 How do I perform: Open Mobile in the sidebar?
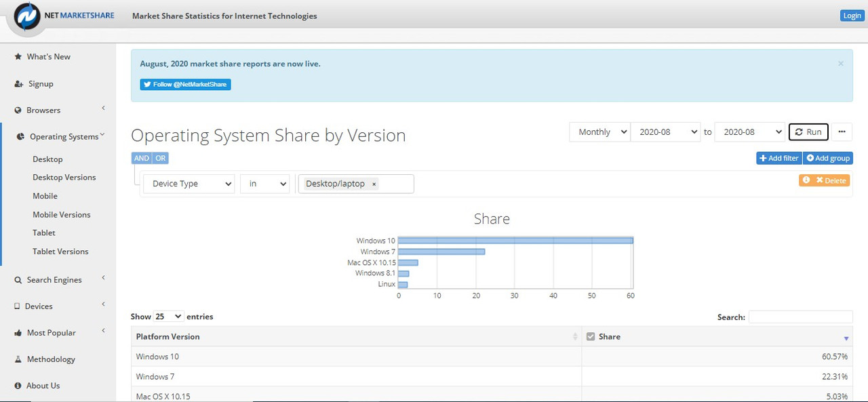[x=45, y=196]
